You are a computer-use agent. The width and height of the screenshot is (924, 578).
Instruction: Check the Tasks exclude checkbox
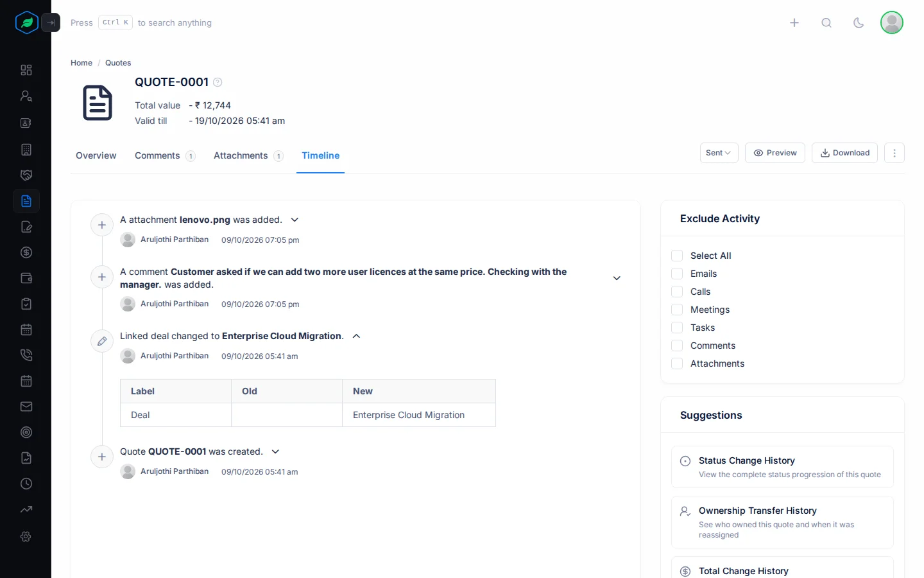click(x=677, y=328)
